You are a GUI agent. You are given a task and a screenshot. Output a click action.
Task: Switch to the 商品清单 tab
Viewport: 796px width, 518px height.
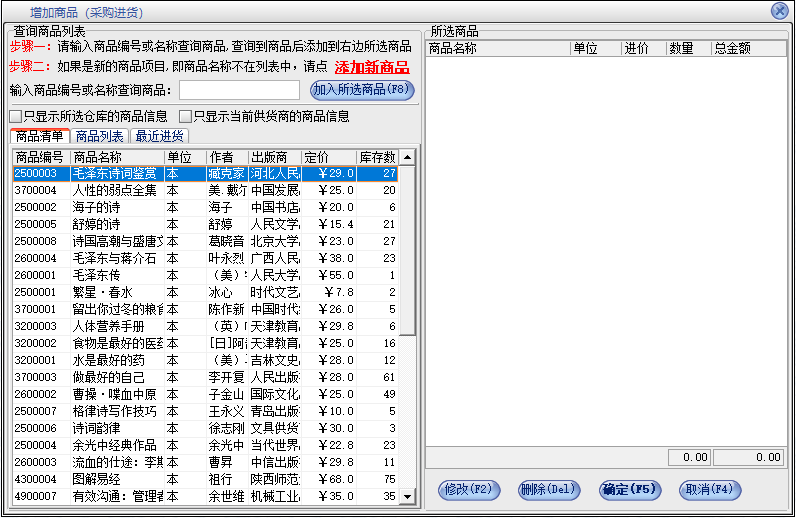point(40,136)
